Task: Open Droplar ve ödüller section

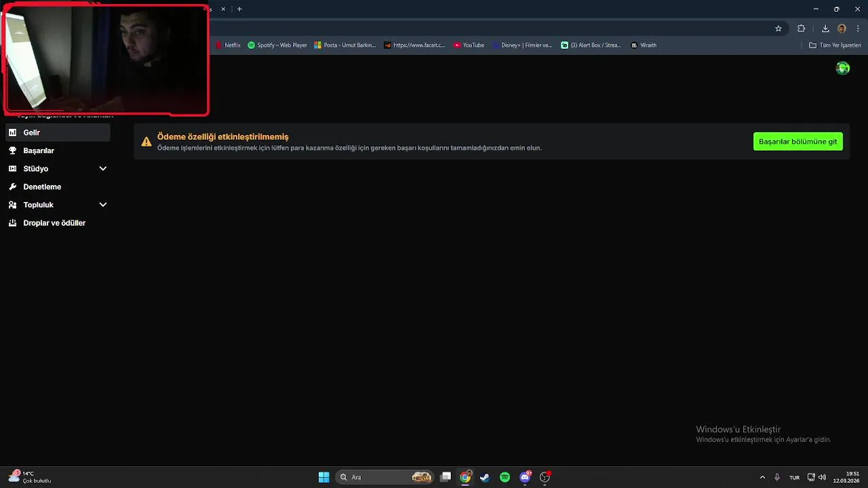Action: (58, 223)
